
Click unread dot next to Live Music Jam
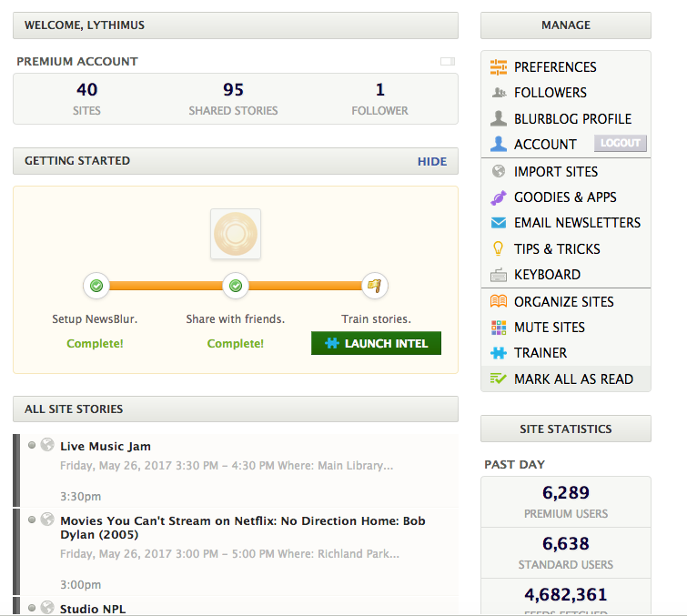tap(32, 445)
